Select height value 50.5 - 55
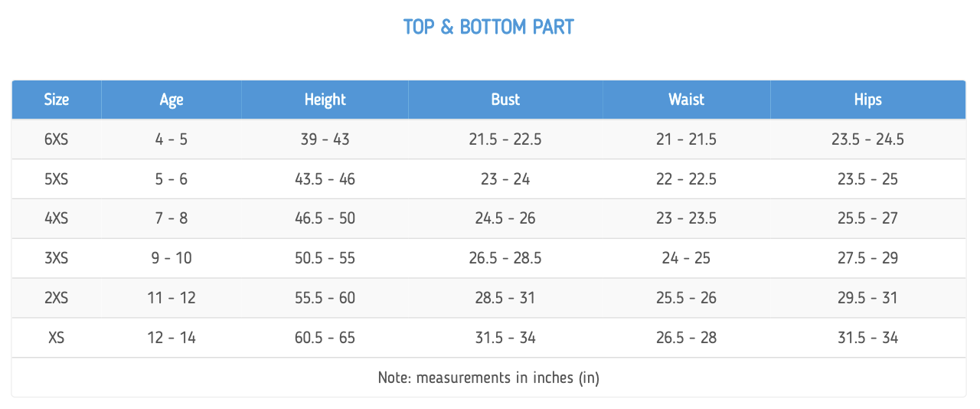Screen dimensions: 980x409 (x=325, y=258)
